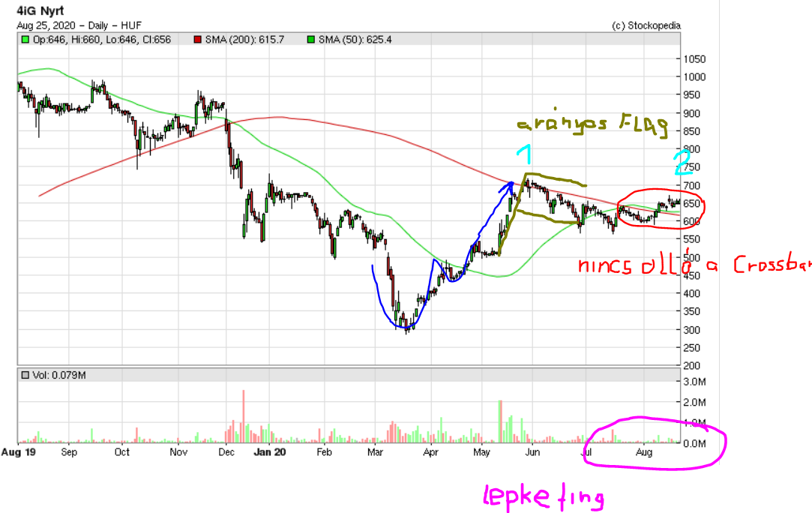Image resolution: width=812 pixels, height=513 pixels.
Task: Click the cyan number 1 annotation
Action: (x=526, y=155)
